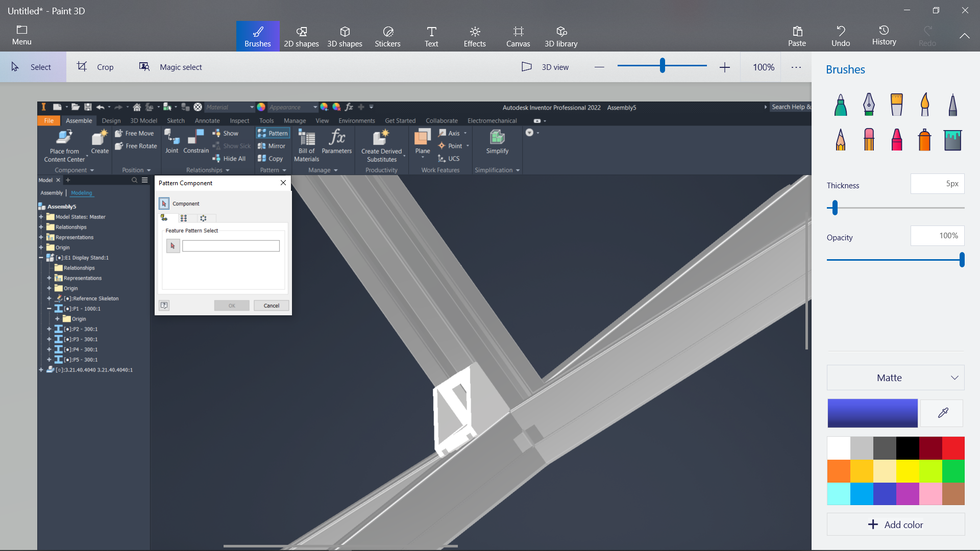The image size is (980, 551).
Task: Open the Matte finish dropdown
Action: [x=895, y=378]
